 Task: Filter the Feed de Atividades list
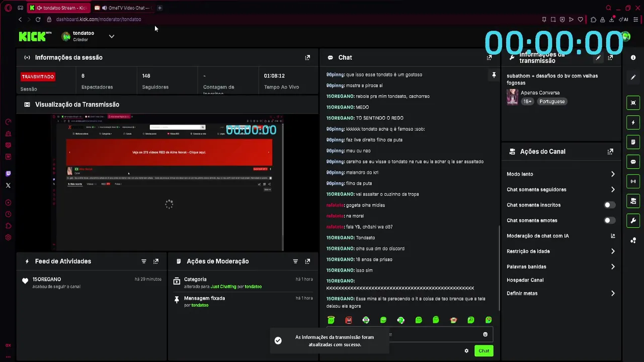[x=144, y=261]
